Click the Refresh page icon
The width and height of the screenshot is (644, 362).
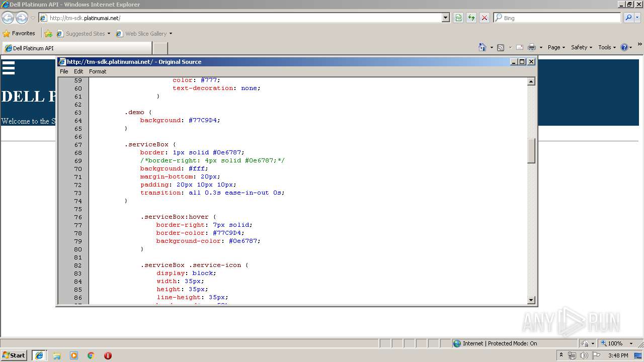(471, 18)
